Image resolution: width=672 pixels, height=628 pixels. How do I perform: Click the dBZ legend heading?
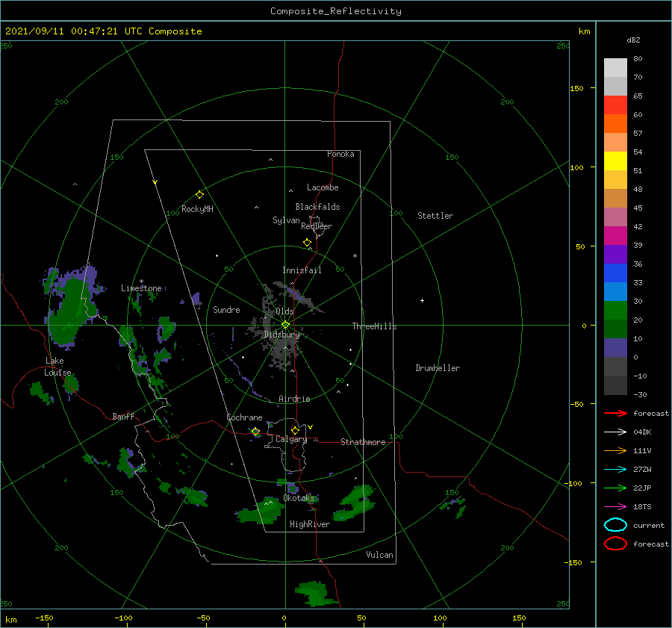coord(633,40)
